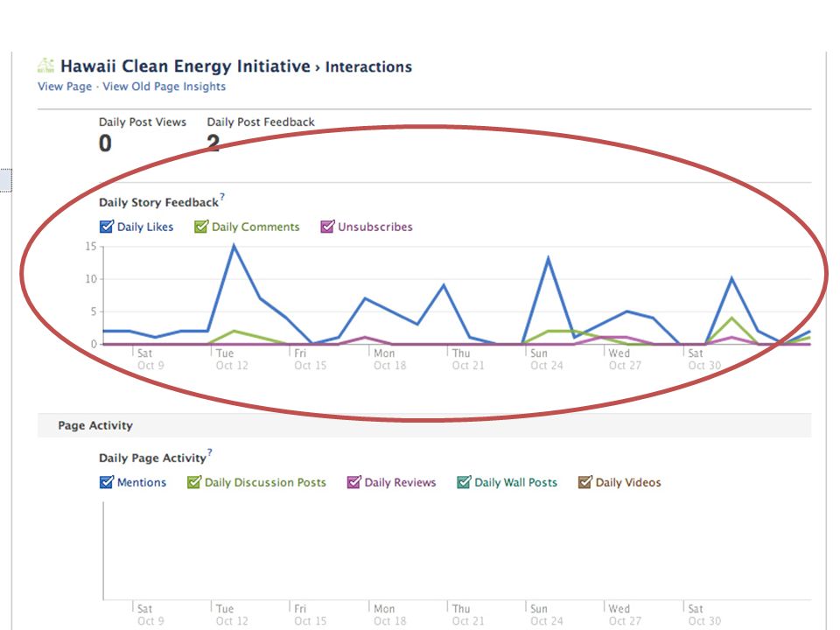This screenshot has width=840, height=630.
Task: Disable the Daily Wall Posts checkbox
Action: 464,482
